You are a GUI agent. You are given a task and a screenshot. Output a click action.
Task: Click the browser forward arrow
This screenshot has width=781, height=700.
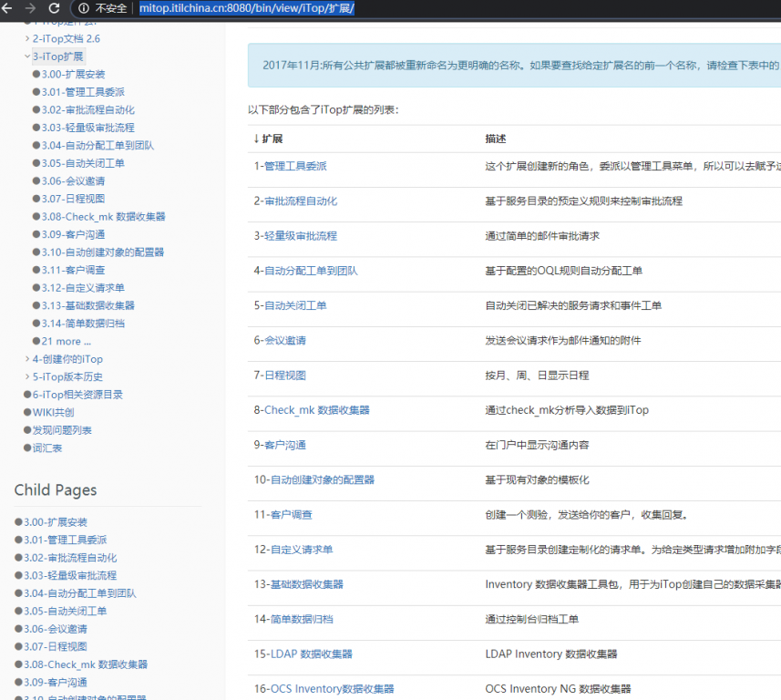30,8
